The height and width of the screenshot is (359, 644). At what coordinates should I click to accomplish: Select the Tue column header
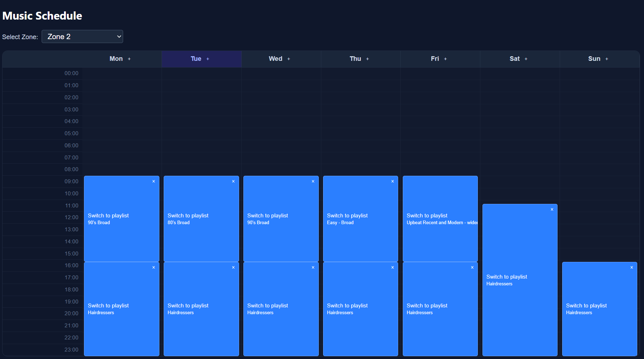click(196, 59)
